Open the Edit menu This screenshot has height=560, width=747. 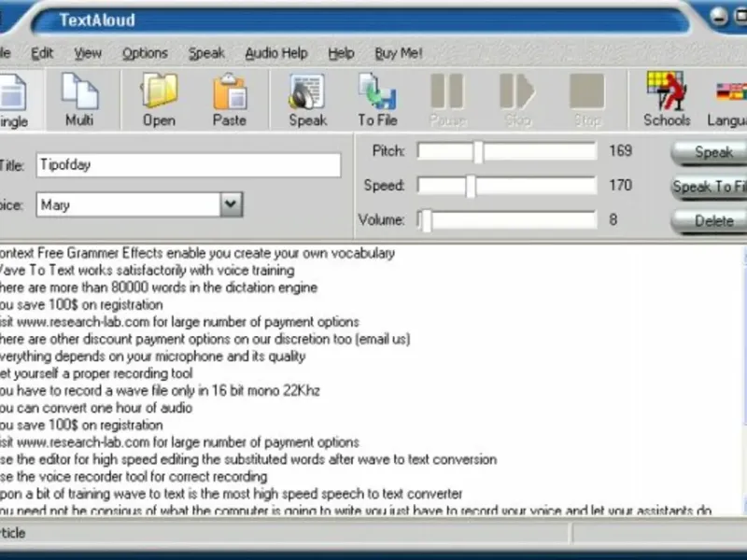[x=42, y=53]
